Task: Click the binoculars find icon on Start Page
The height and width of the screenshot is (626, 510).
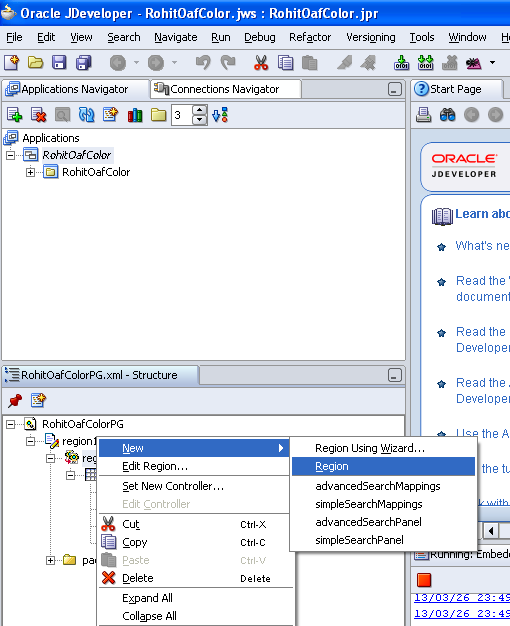Action: [447, 115]
